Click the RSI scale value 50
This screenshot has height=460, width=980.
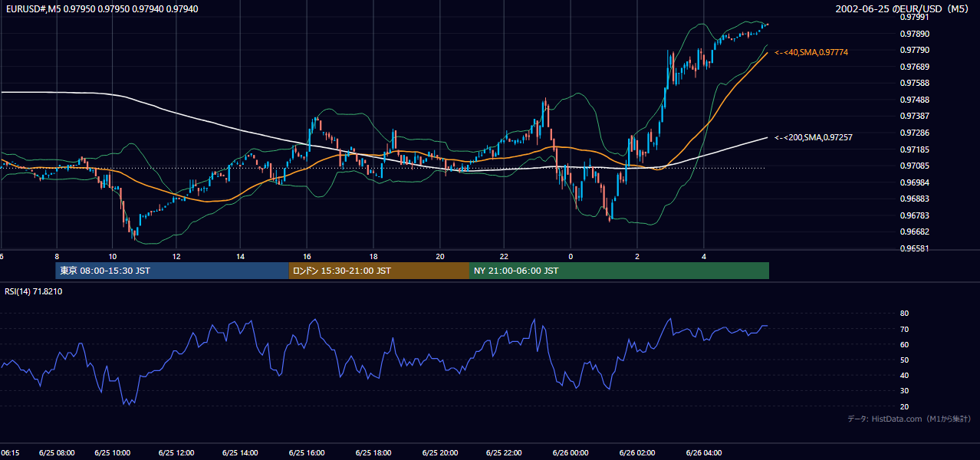(x=904, y=360)
